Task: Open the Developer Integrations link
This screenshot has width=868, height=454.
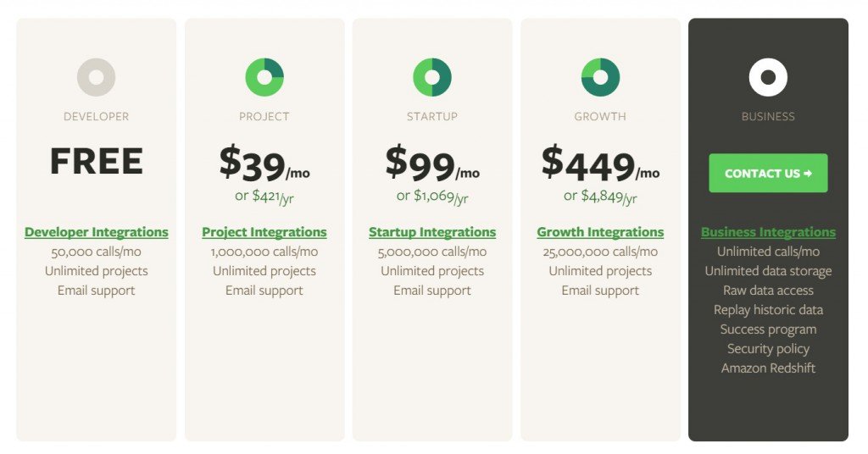Action: (97, 232)
